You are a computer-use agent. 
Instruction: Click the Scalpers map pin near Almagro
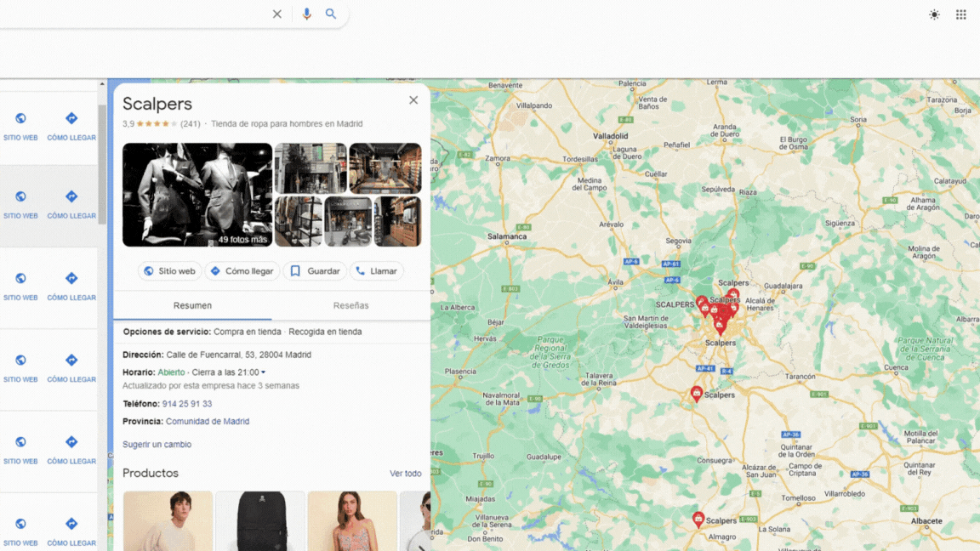pyautogui.click(x=698, y=519)
